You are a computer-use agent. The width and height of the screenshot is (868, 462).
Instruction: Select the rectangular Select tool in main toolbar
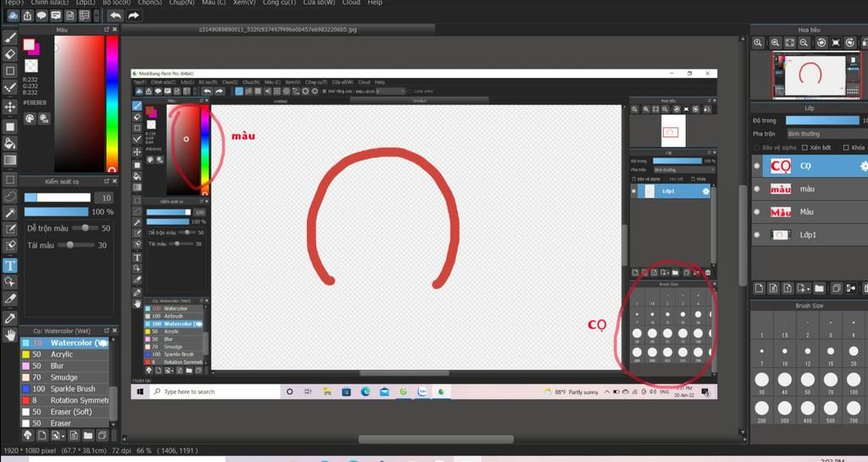10,179
